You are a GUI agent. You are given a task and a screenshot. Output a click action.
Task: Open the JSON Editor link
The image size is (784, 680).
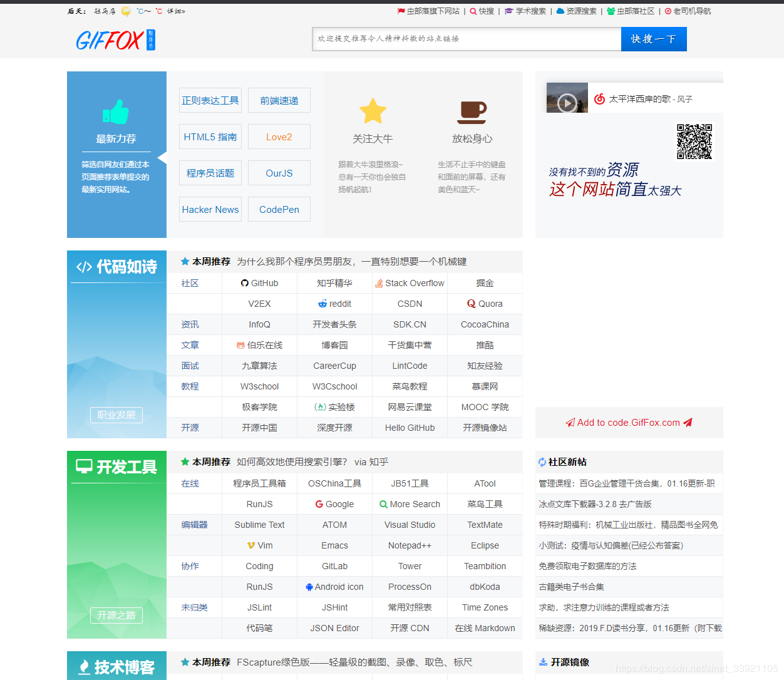click(x=334, y=628)
